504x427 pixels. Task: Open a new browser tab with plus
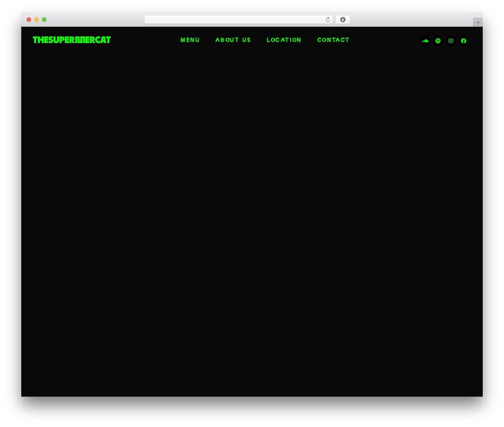pos(478,22)
